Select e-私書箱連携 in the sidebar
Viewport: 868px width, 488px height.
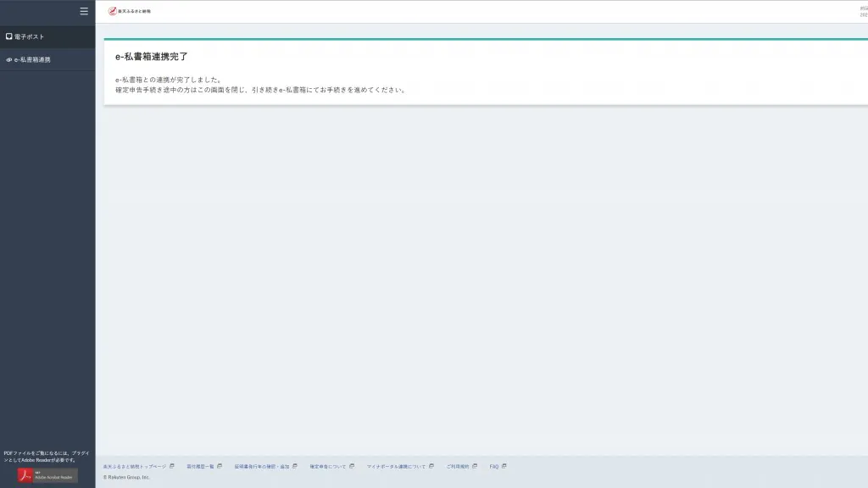tap(32, 59)
